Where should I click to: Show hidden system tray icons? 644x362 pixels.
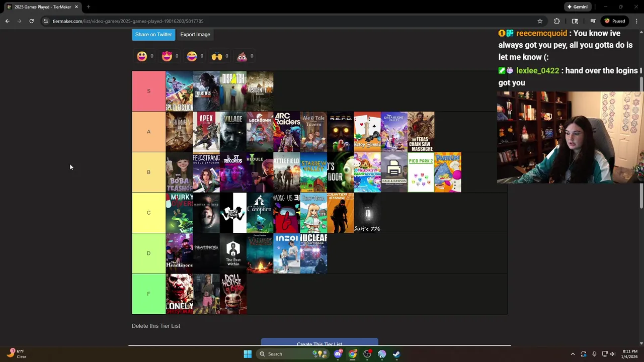click(x=573, y=354)
